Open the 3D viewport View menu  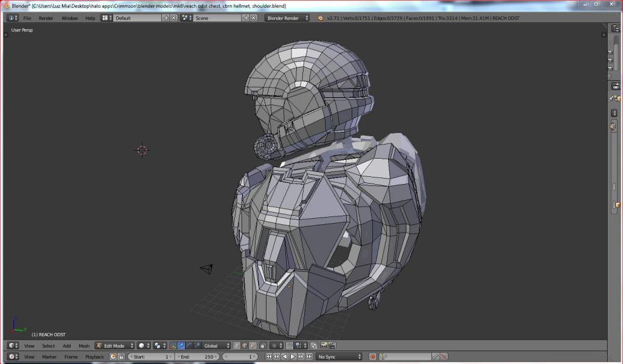coord(29,346)
